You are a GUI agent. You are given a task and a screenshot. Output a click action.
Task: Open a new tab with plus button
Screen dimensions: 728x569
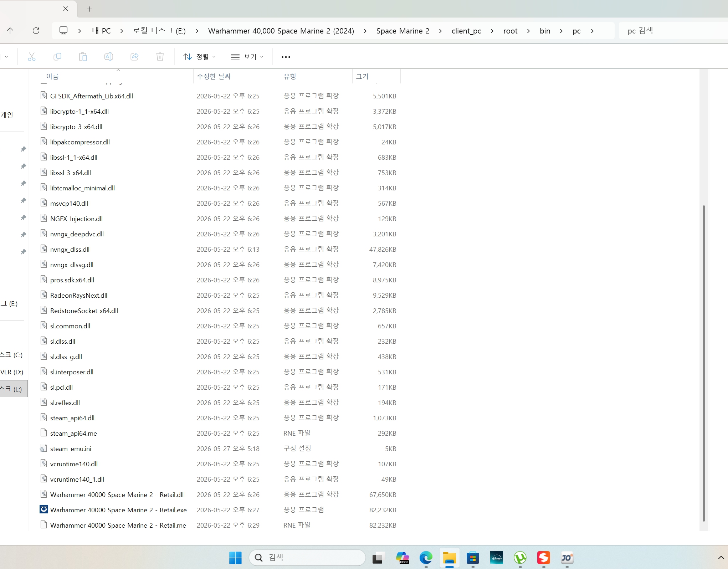(89, 9)
